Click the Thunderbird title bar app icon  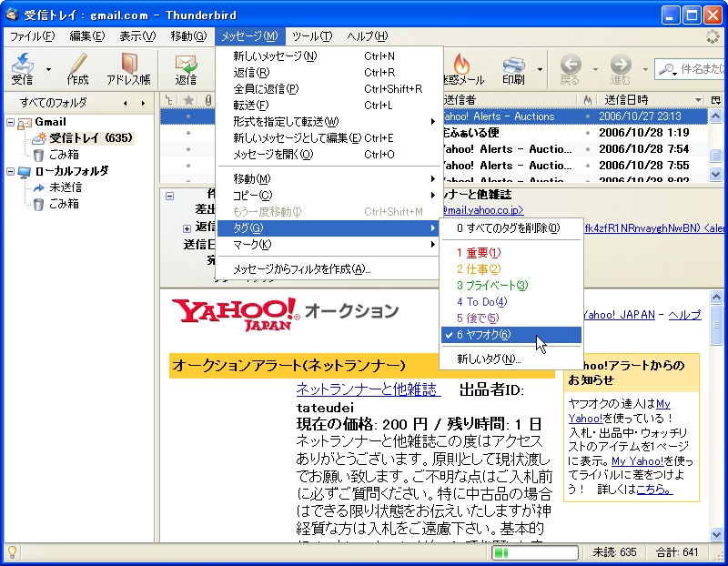click(x=12, y=15)
